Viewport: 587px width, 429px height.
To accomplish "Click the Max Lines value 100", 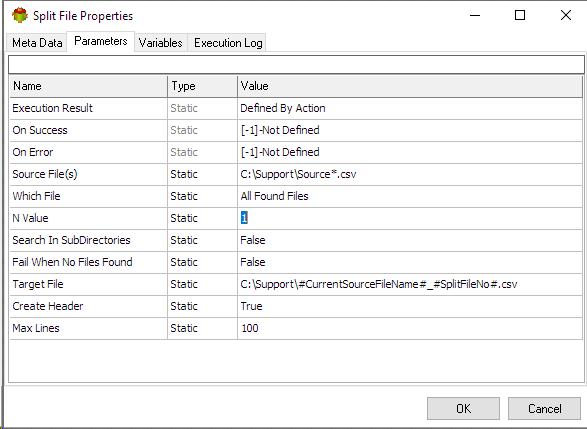I will coord(410,328).
